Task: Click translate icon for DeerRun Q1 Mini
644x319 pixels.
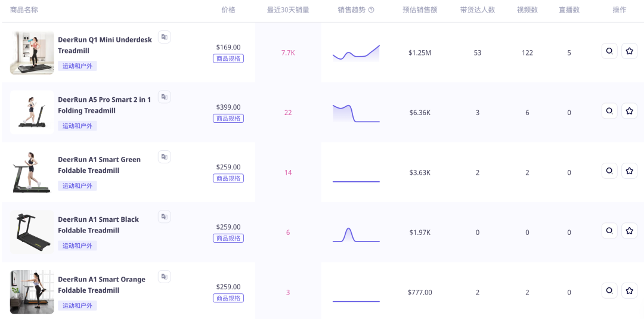Action: pos(164,37)
